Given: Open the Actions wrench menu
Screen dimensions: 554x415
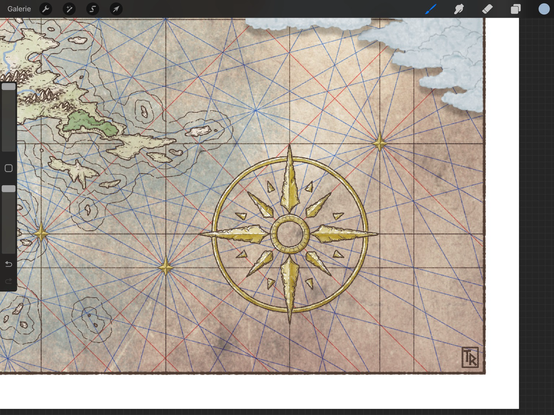Looking at the screenshot, I should 46,9.
